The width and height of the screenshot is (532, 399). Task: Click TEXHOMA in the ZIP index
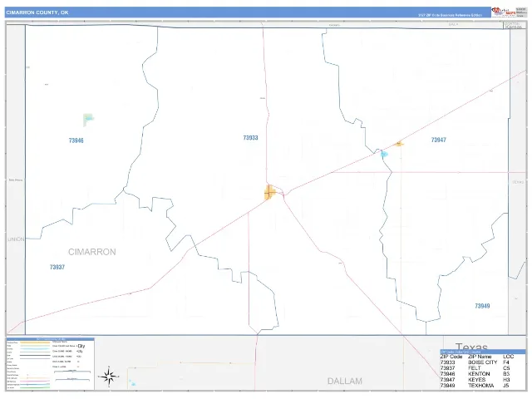(481, 386)
